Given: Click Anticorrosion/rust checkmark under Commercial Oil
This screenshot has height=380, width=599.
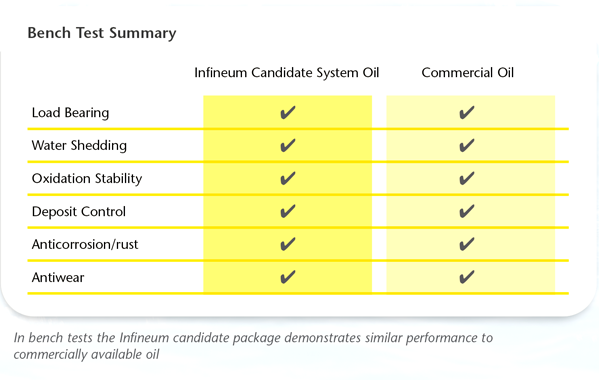Looking at the screenshot, I should pyautogui.click(x=467, y=244).
